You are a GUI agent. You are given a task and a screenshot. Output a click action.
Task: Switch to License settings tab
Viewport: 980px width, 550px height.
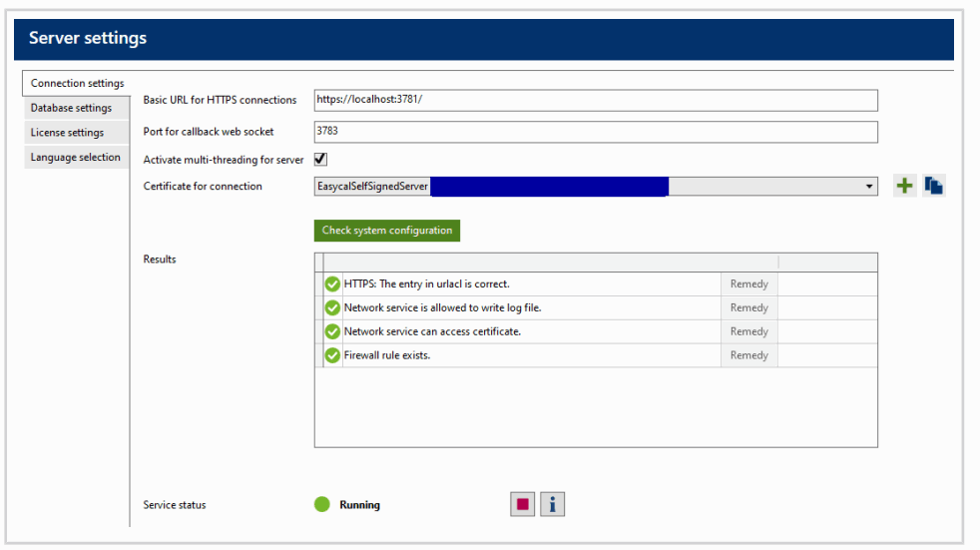point(76,133)
